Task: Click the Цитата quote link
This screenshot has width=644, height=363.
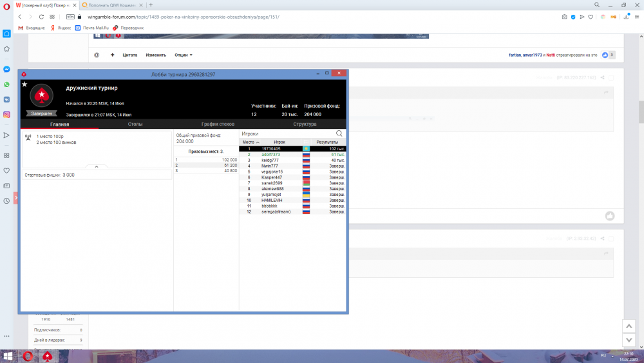Action: pyautogui.click(x=130, y=55)
